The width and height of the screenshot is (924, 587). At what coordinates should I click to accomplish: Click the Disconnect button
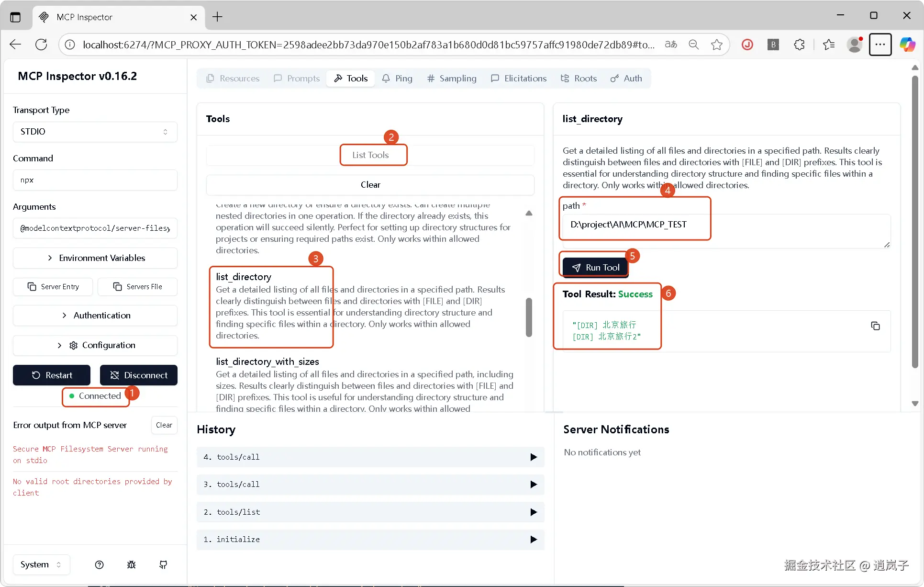[139, 375]
